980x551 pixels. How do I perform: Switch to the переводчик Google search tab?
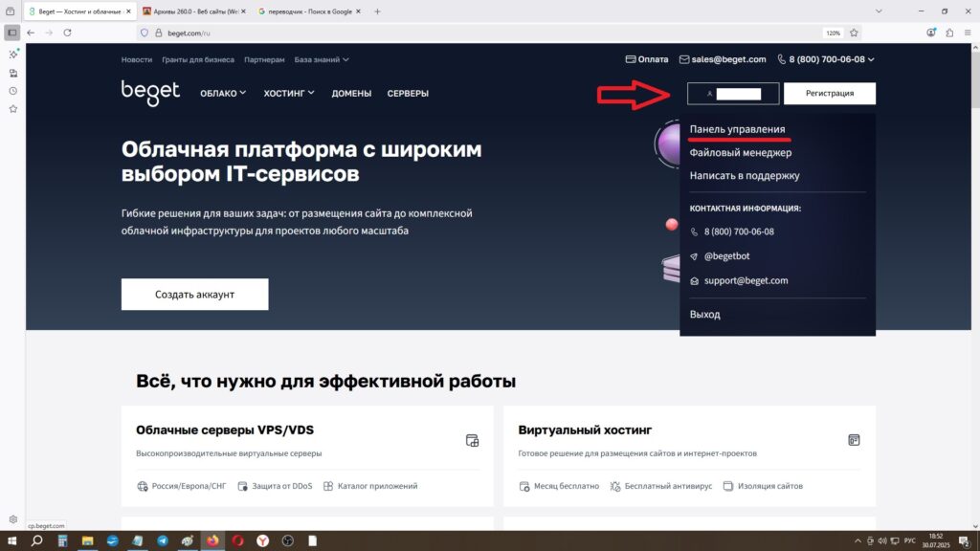click(x=309, y=11)
